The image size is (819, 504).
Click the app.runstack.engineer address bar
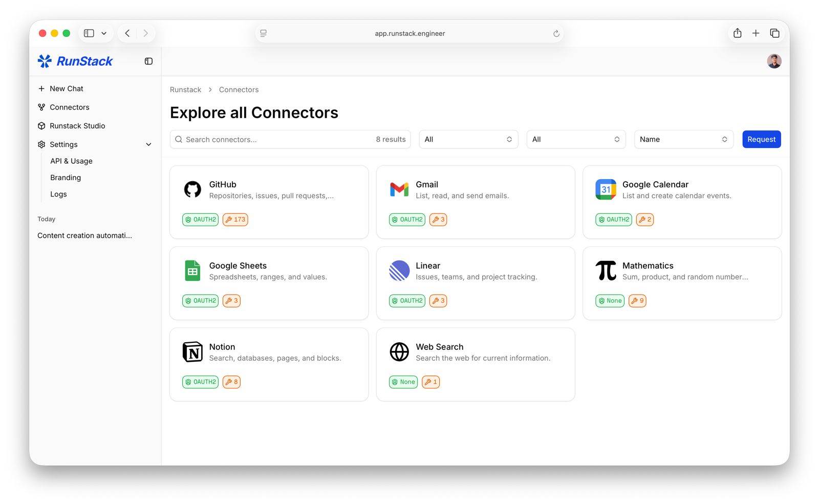[x=409, y=33]
